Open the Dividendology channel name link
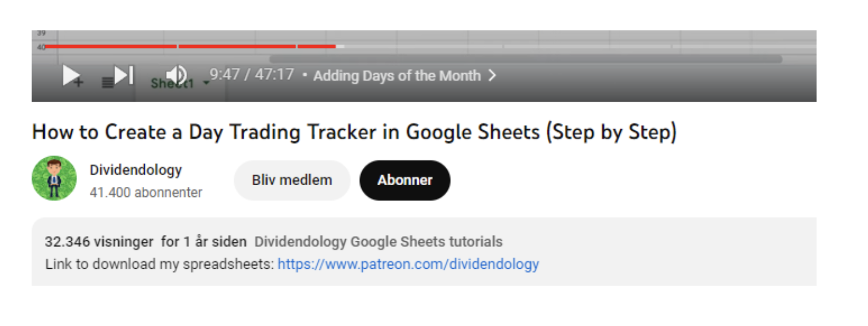The image size is (868, 326). [136, 170]
